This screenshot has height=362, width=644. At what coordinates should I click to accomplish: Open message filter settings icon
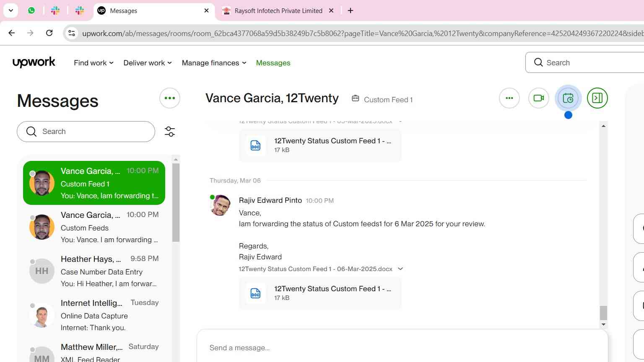coord(170,132)
